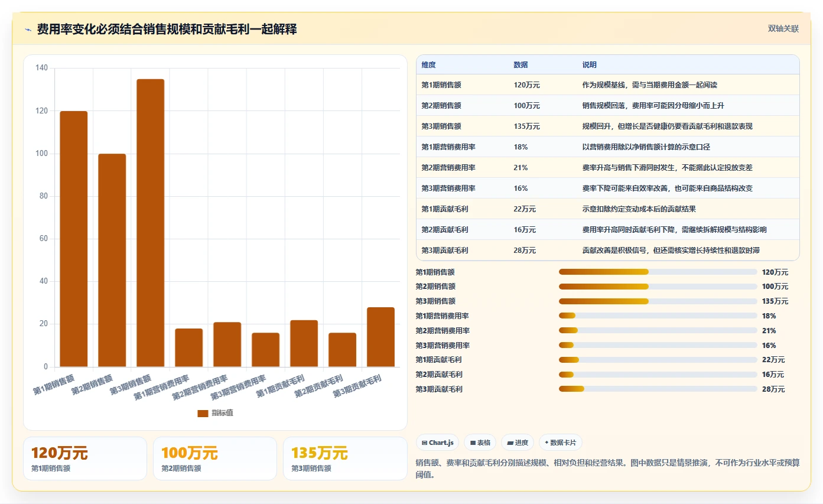Click the chart bar for 第2期销售额
This screenshot has height=504, width=823.
[x=112, y=260]
